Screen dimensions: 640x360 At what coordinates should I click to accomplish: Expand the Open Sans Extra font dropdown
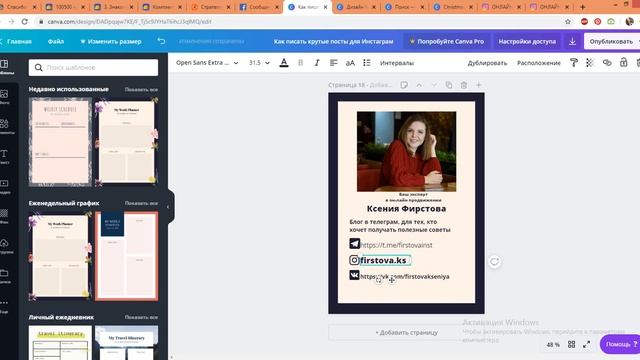[207, 63]
